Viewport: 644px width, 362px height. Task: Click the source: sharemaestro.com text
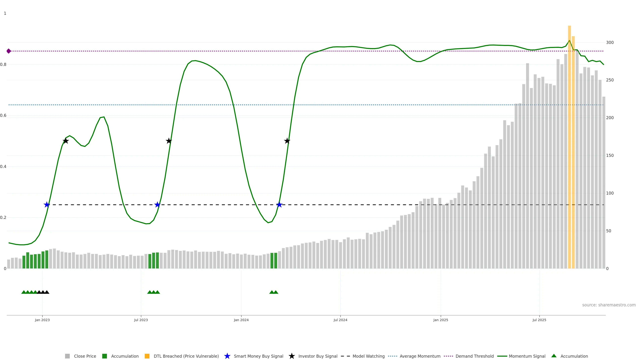(x=609, y=305)
